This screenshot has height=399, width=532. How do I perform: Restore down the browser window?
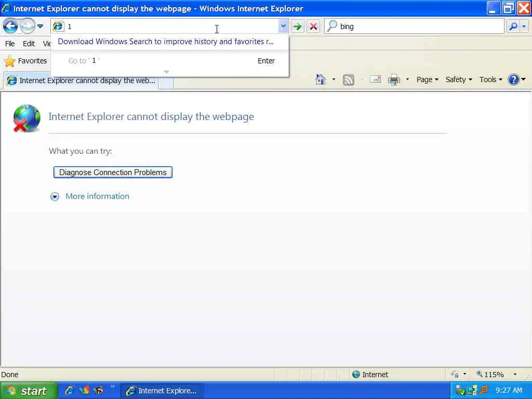(x=508, y=8)
